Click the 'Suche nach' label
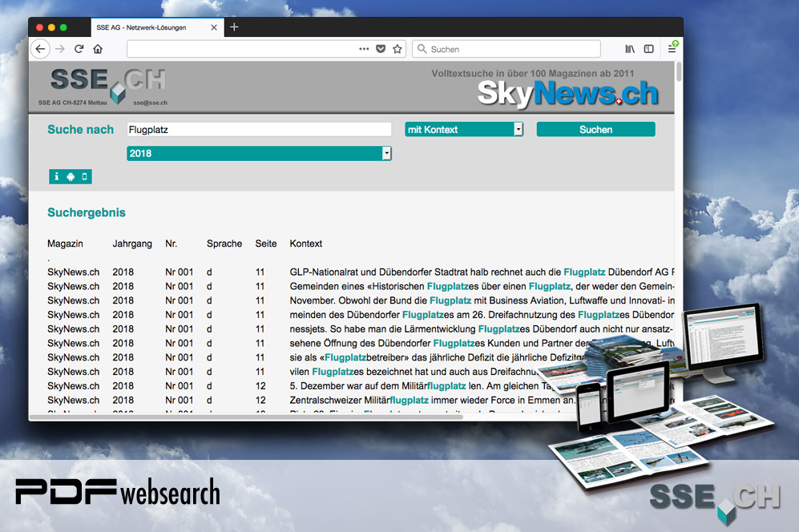Screen dimensions: 799x532 80,130
